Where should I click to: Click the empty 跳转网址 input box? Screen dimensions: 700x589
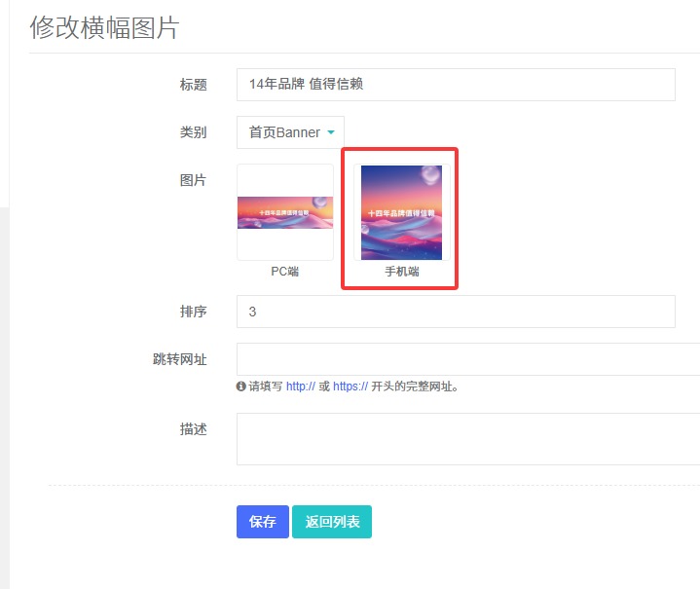tap(467, 359)
